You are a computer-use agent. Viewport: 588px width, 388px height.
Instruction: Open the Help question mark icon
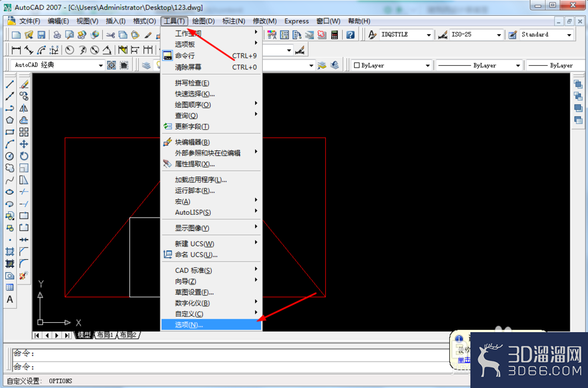pyautogui.click(x=350, y=35)
